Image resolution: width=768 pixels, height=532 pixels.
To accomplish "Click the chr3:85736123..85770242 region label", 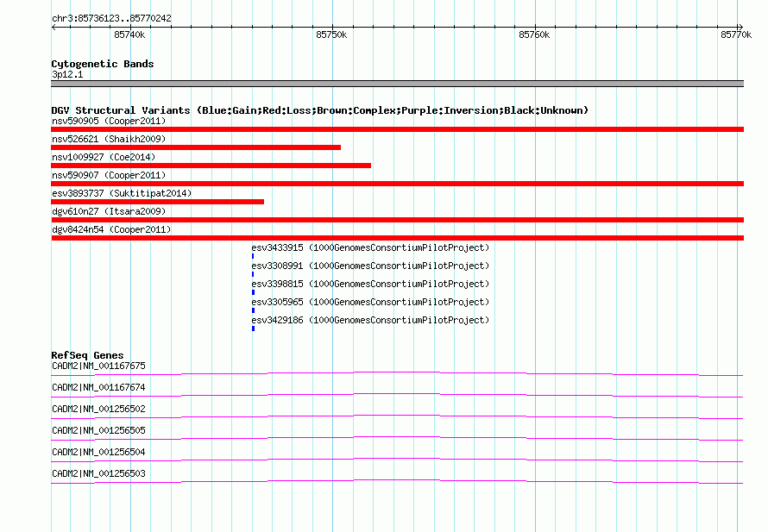I will [x=111, y=19].
